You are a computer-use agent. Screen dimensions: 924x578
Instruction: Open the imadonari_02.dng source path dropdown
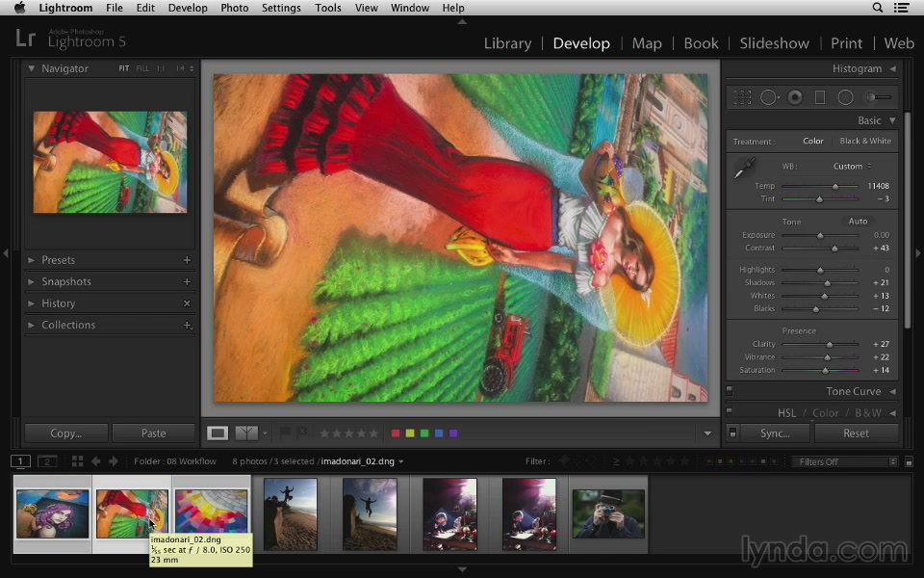(362, 461)
